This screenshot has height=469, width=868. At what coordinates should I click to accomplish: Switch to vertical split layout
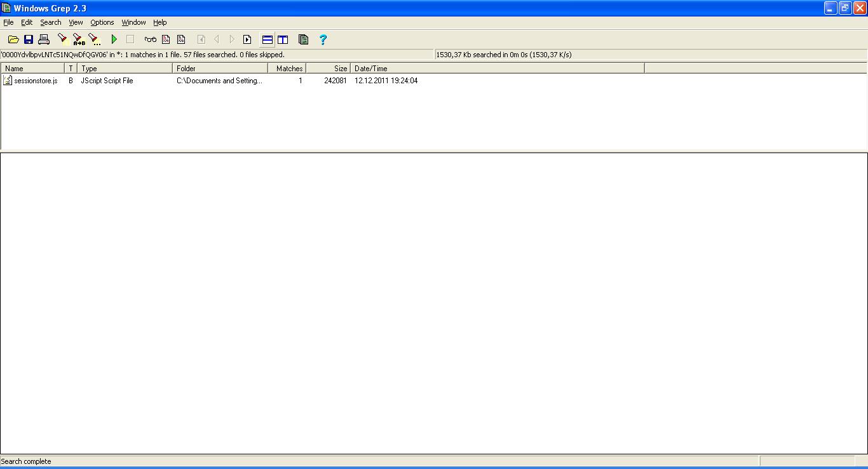click(283, 39)
